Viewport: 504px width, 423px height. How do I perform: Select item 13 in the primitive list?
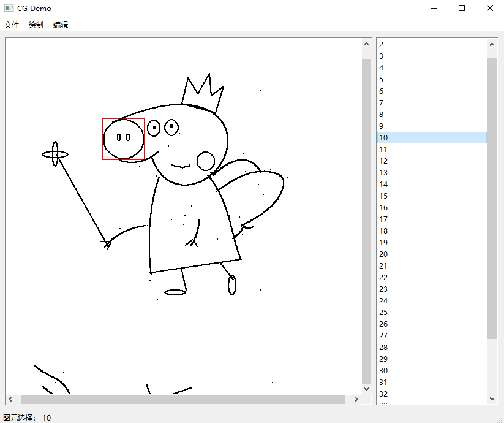tap(432, 172)
